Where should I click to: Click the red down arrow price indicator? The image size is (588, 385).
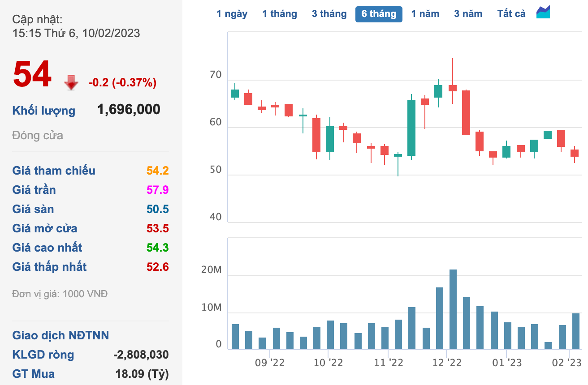pos(71,82)
